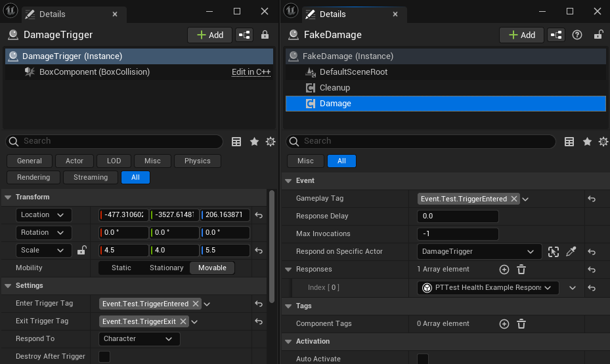Collapse the Event section

[288, 181]
